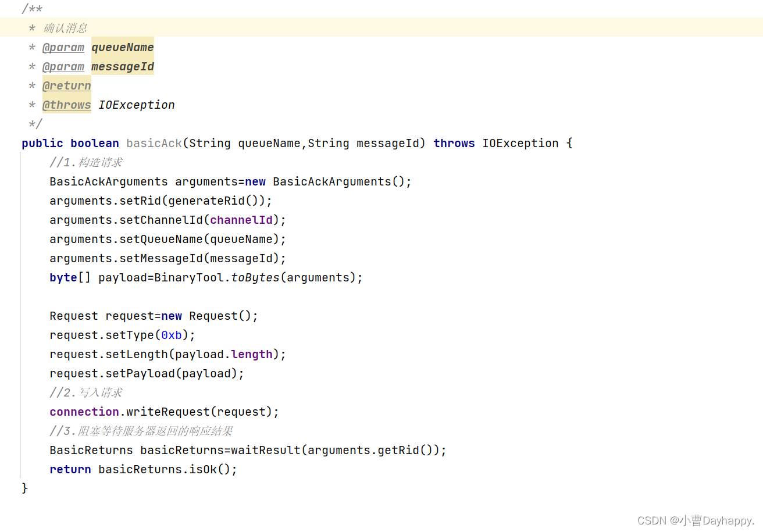The width and height of the screenshot is (763, 532).
Task: Click italic toBytes static method
Action: [x=255, y=277]
